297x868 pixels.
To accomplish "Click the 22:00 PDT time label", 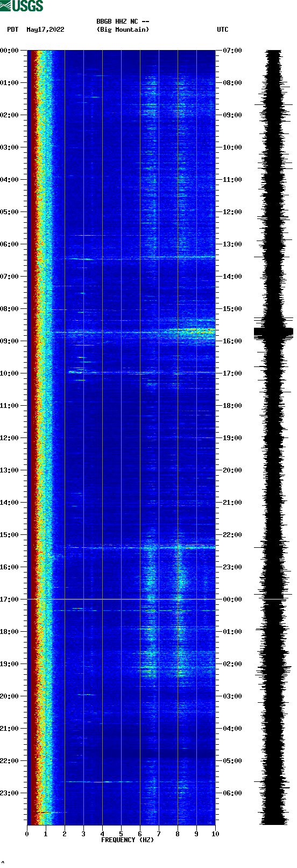I will 10,761.
